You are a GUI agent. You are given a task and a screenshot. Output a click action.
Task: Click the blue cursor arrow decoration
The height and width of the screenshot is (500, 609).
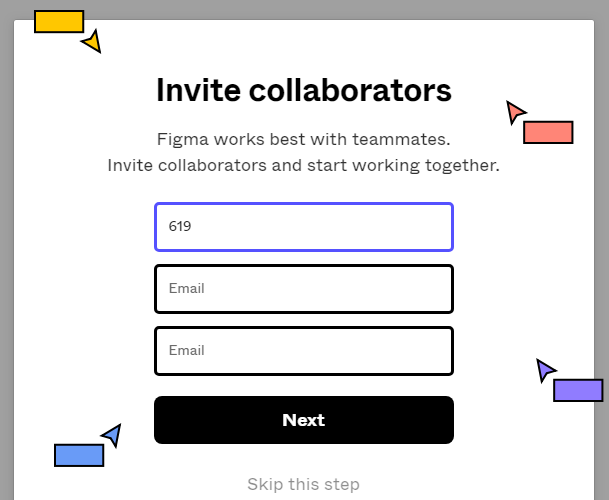click(x=112, y=435)
